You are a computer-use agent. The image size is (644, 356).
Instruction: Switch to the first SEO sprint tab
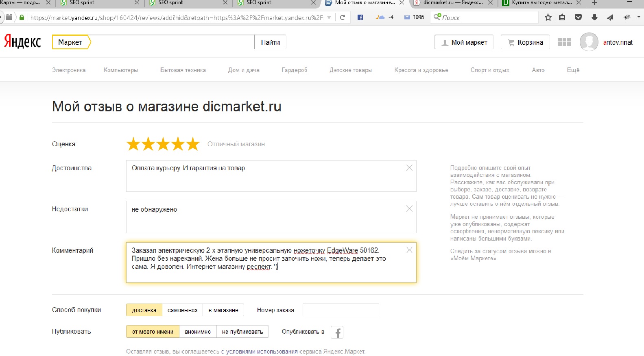click(100, 3)
